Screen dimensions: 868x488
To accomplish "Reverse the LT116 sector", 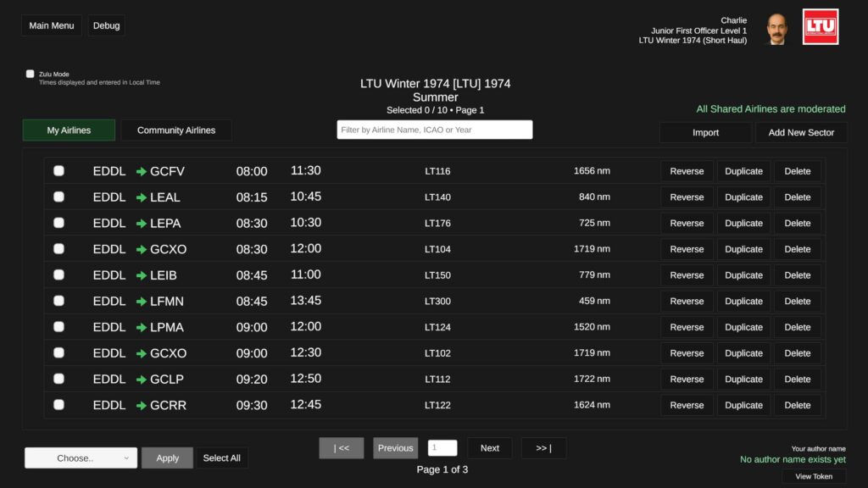I will [687, 171].
